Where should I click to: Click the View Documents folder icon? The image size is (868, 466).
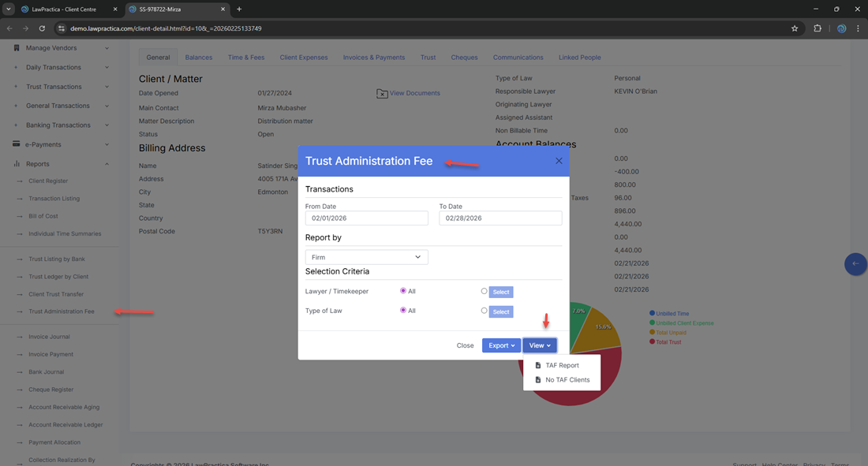[382, 94]
